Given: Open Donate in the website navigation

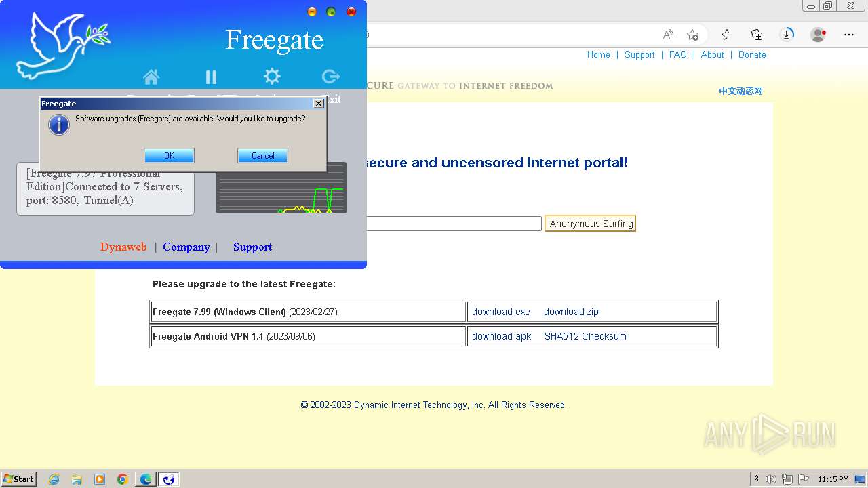Looking at the screenshot, I should 752,55.
